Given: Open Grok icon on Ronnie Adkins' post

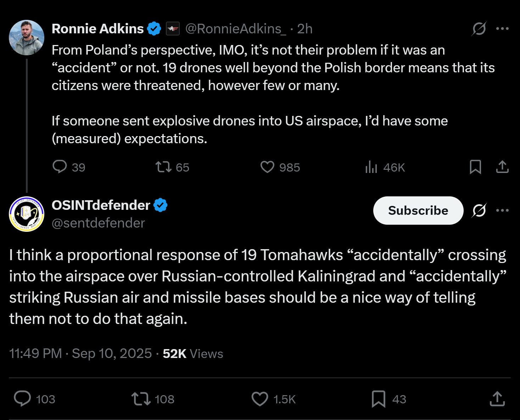Looking at the screenshot, I should point(479,29).
